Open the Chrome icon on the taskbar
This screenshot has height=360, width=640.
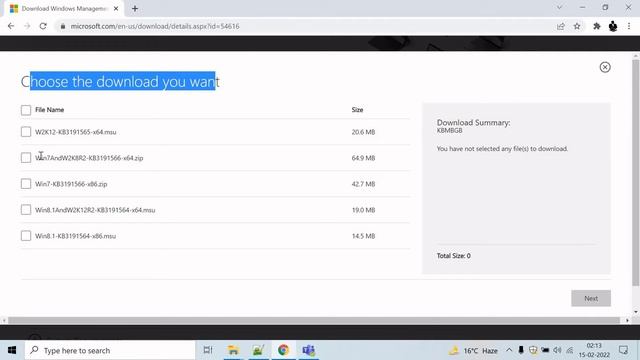(283, 350)
